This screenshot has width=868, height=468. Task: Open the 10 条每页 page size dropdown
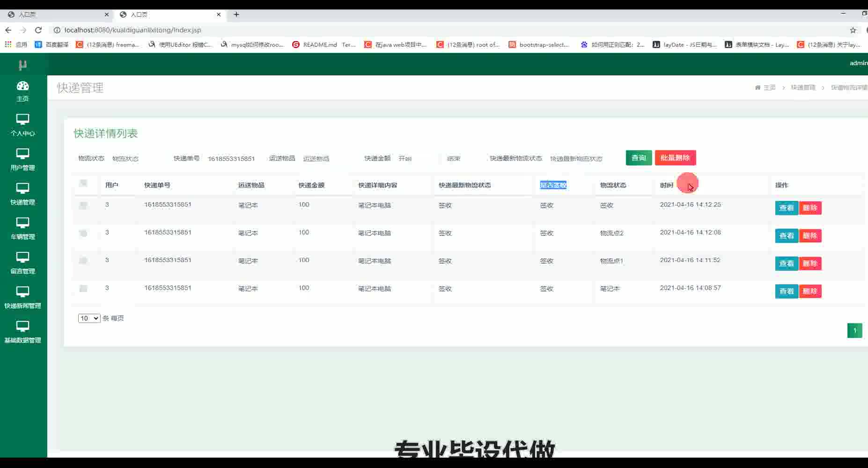pos(89,318)
